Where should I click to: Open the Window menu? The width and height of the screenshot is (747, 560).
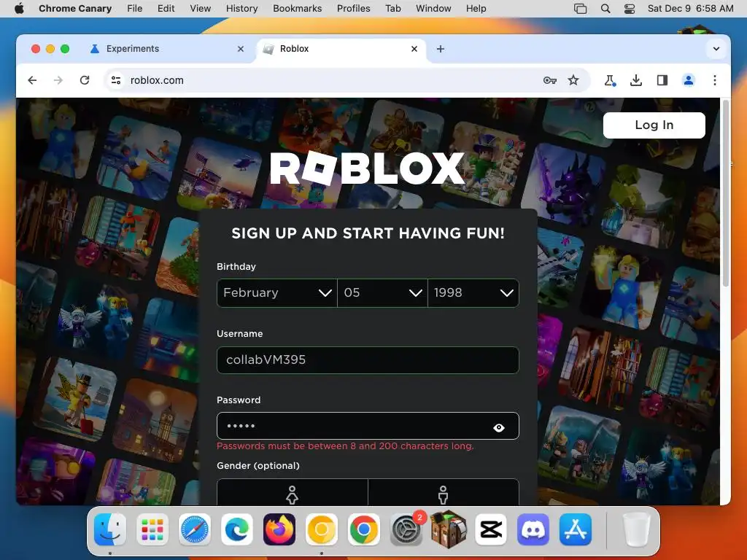pos(433,8)
